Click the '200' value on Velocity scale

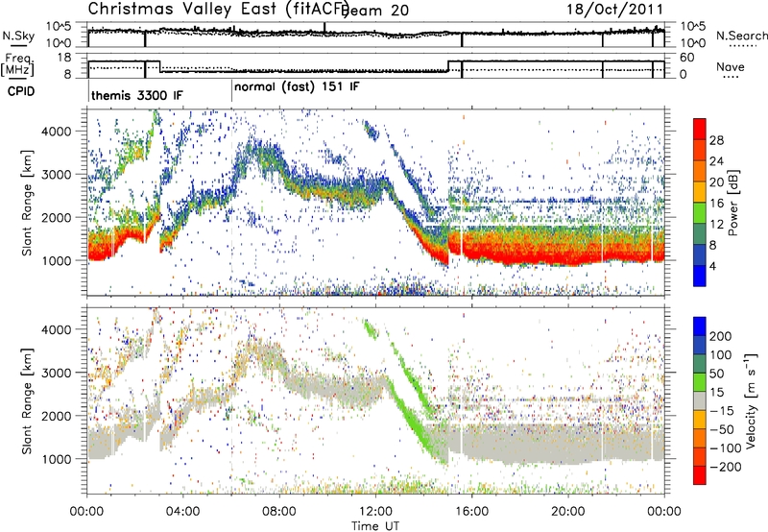pos(721,336)
